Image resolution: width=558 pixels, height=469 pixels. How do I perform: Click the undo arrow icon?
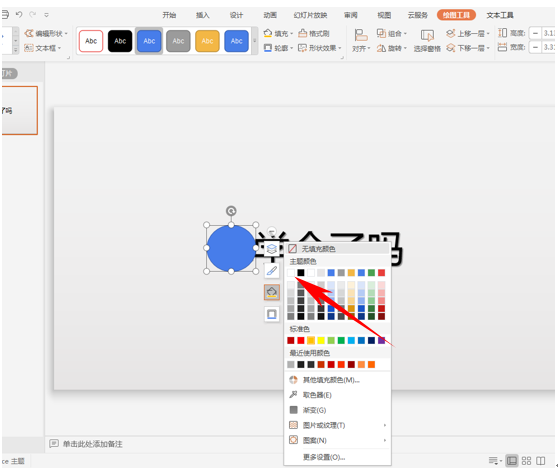click(x=19, y=15)
